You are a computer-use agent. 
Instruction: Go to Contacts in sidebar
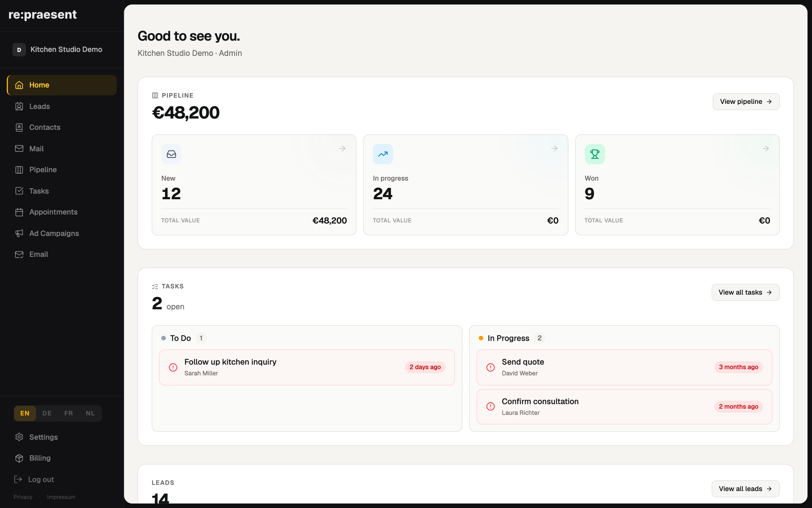(x=62, y=127)
